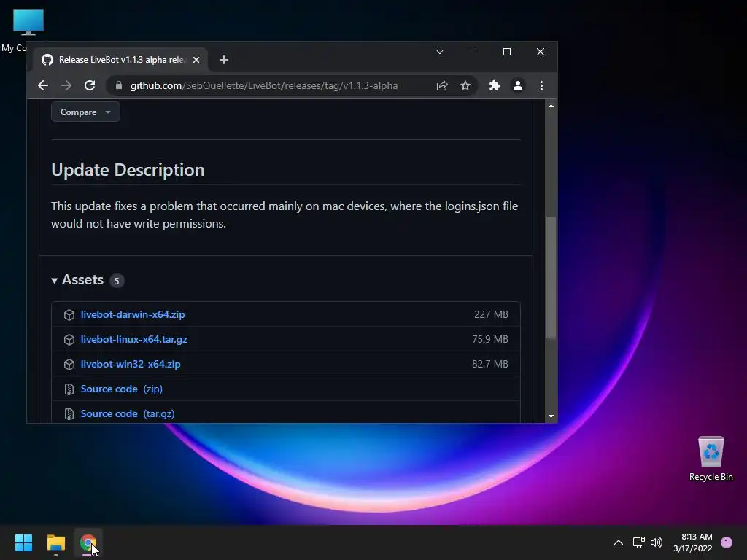
Task: Click the Assets count badge 5
Action: (117, 281)
